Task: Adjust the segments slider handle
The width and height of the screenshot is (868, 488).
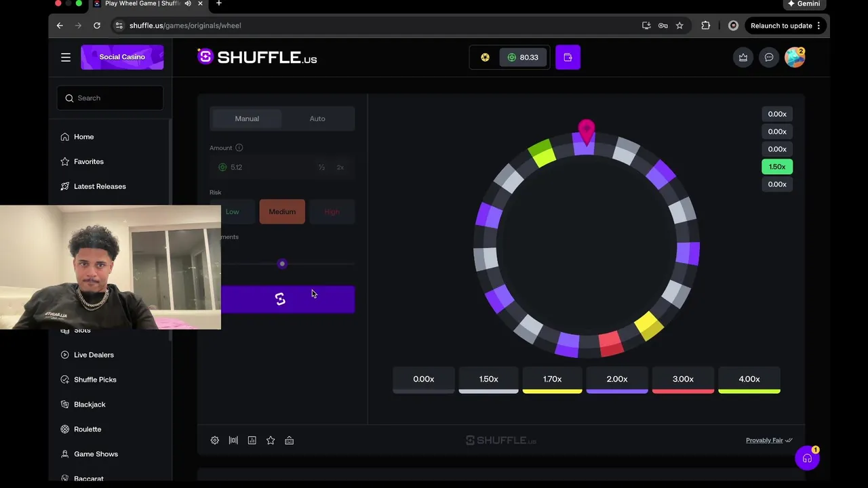Action: 282,264
